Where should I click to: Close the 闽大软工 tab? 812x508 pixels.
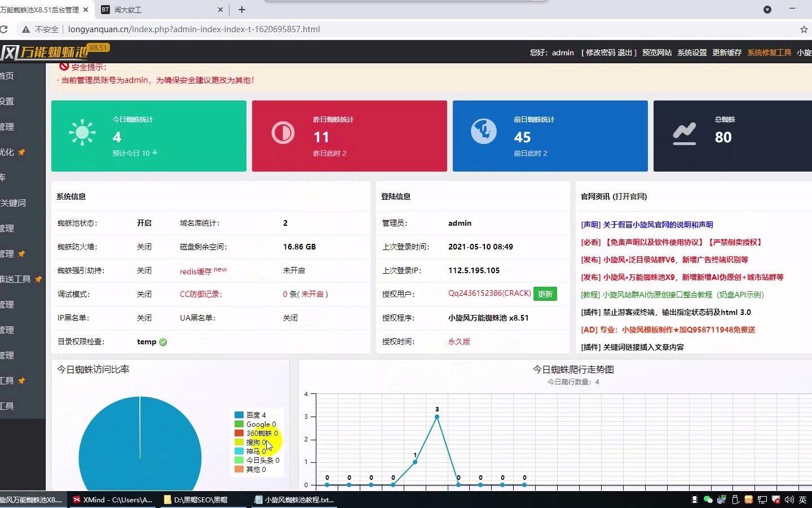[x=220, y=10]
